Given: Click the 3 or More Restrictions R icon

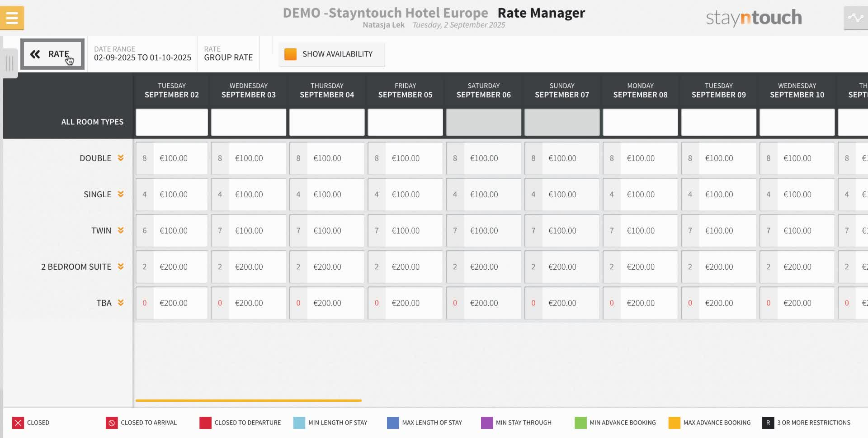Looking at the screenshot, I should click(x=768, y=423).
